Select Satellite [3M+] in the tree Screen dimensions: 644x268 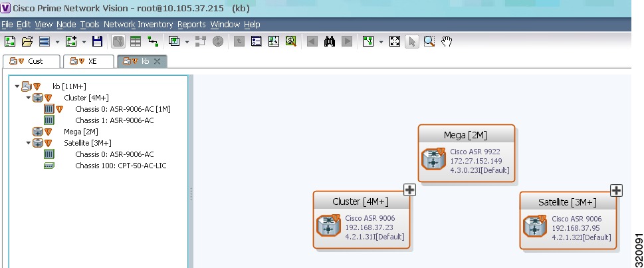(x=88, y=143)
